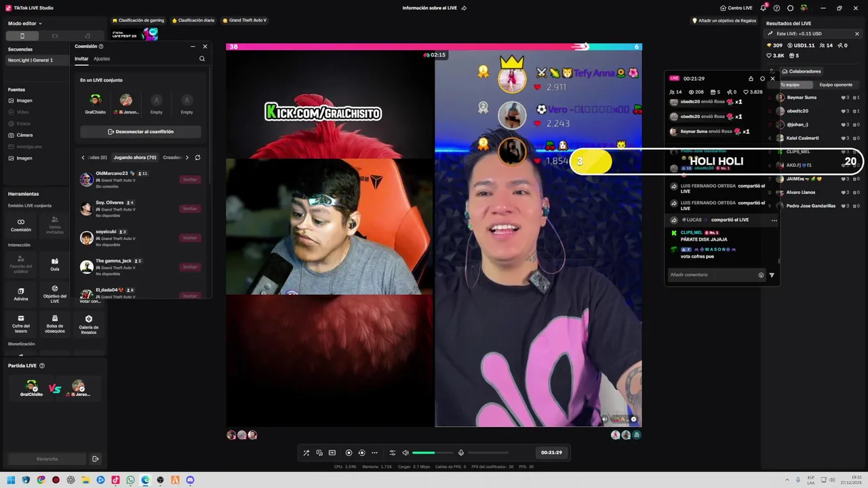Screen dimensions: 868x488
Task: Collapse the Coemisión panel with minimize dash
Action: 193,47
